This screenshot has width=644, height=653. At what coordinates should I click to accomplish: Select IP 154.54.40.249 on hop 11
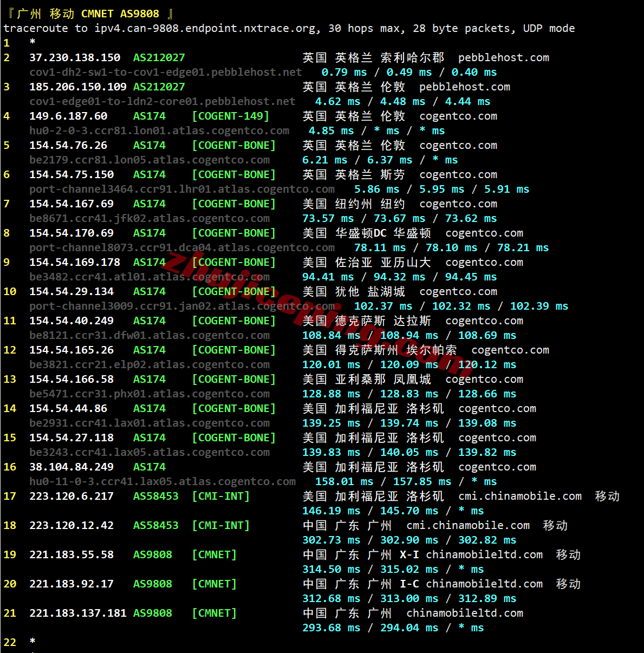pos(71,321)
